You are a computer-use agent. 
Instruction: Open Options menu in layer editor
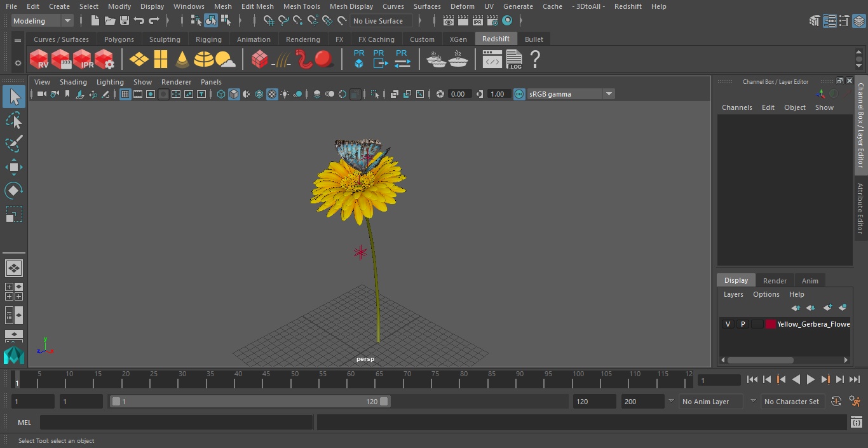[x=766, y=294]
